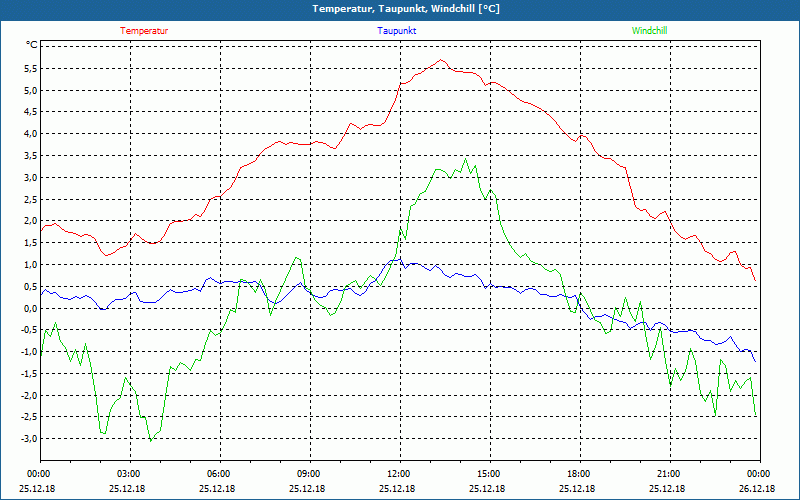Click the 3,5 y-axis value
The image size is (800, 500).
pyautogui.click(x=32, y=156)
